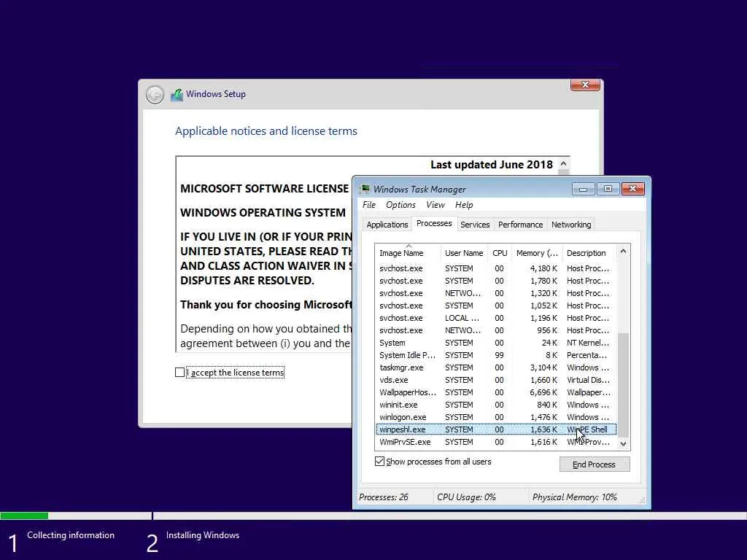Toggle 'Show processes from all users' checkbox
The image size is (747, 560).
click(x=379, y=462)
